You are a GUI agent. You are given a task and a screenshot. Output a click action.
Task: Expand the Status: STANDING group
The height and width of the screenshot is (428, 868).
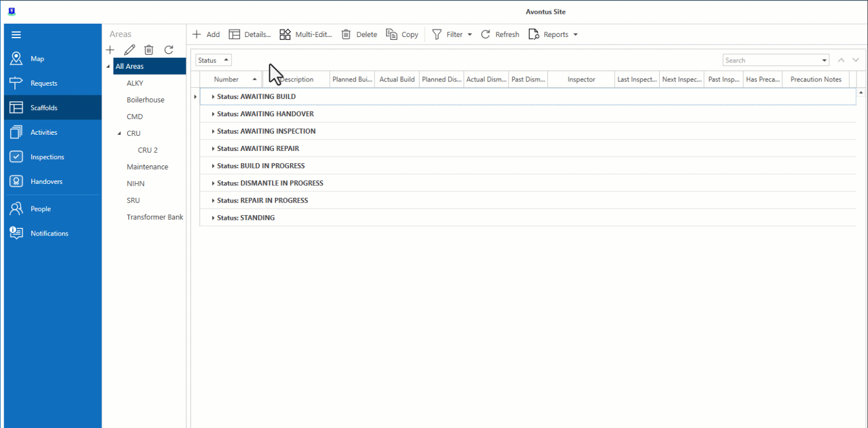coord(213,218)
